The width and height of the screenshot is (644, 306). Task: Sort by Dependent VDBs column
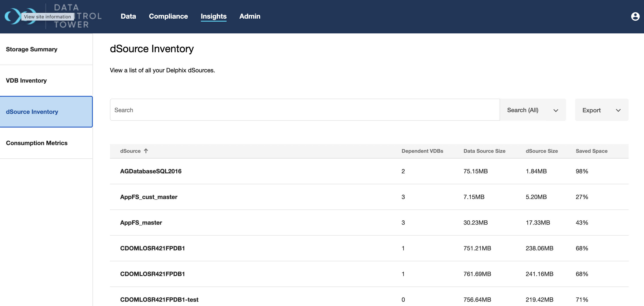coord(422,151)
